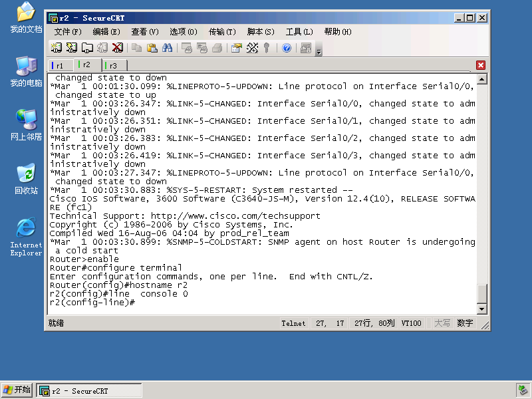Click the Disconnect icon with red X
This screenshot has width=532, height=399.
pos(118,48)
